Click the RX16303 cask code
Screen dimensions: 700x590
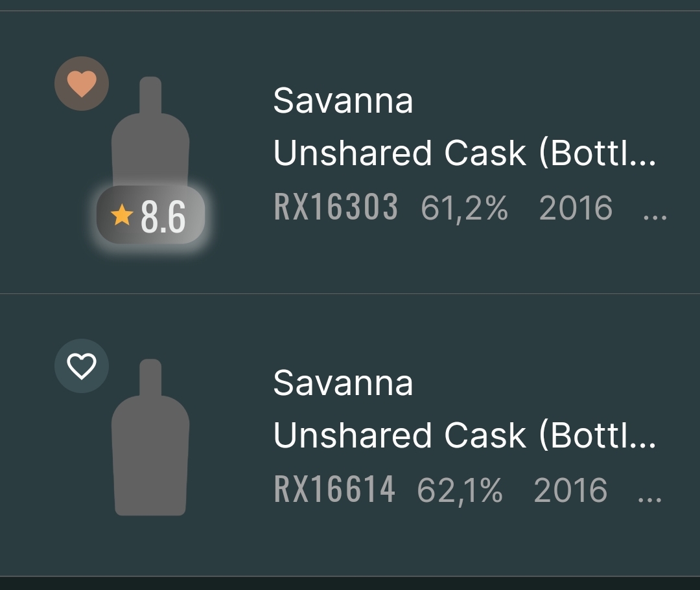coord(336,208)
